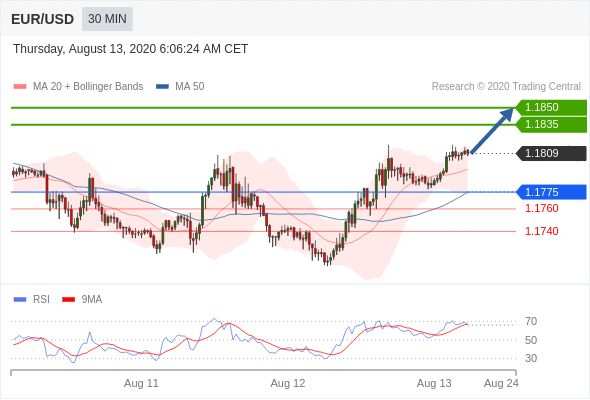Viewport: 590px width, 400px height.
Task: Click the MA 20 + Bollinger Bands swatch
Action: [20, 87]
